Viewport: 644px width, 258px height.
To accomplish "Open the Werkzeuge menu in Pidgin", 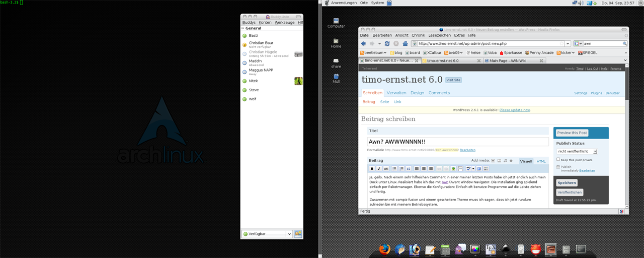I will [x=284, y=23].
